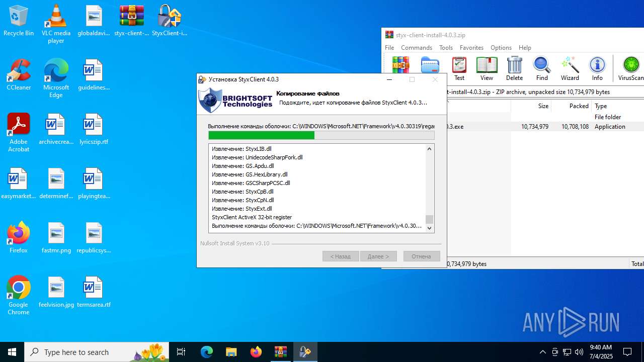Open WinRAR File menu
This screenshot has width=644, height=362.
click(389, 48)
